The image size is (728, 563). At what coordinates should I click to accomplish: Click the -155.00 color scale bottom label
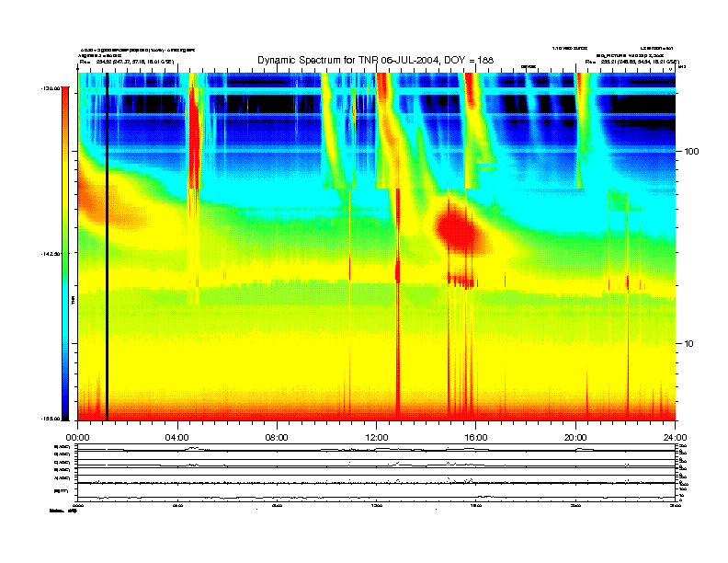pos(51,419)
